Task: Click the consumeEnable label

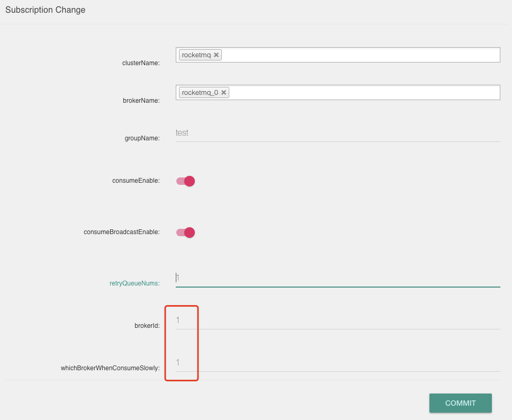Action: point(136,181)
